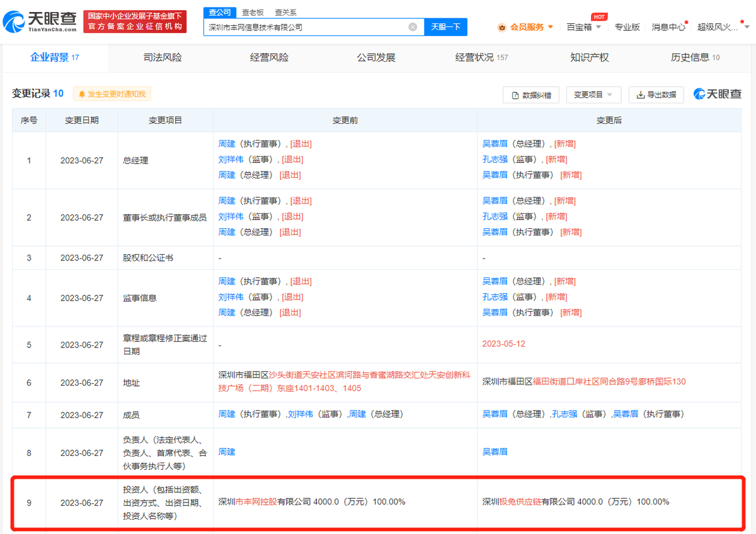Switch to the 司法风险 tab
756x534 pixels.
[163, 57]
